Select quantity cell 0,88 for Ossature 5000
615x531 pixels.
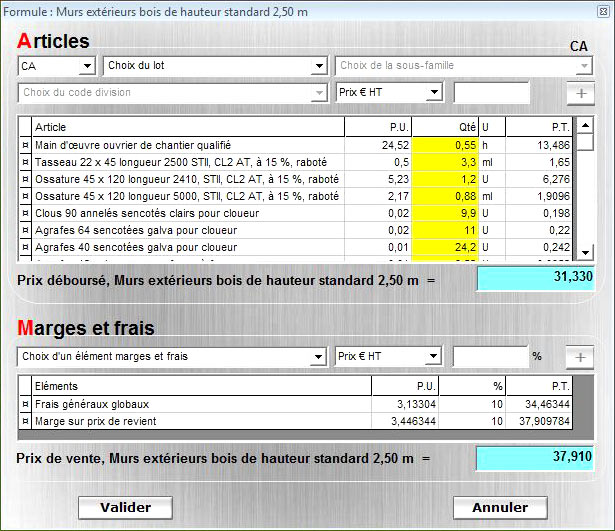(x=445, y=196)
